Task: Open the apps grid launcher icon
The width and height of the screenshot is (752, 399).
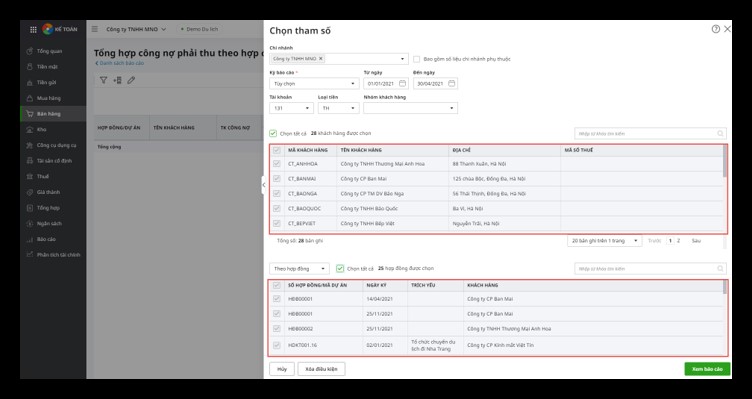Action: click(x=33, y=29)
